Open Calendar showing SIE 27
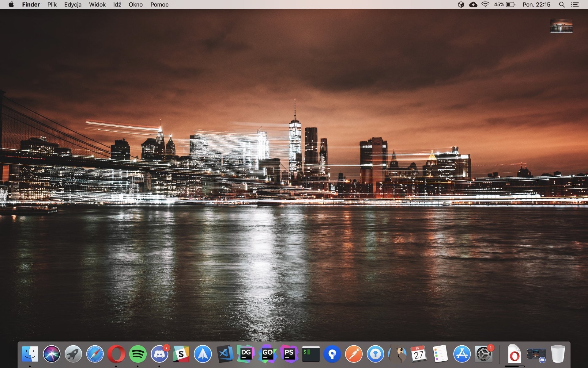The height and width of the screenshot is (368, 588). click(x=419, y=354)
